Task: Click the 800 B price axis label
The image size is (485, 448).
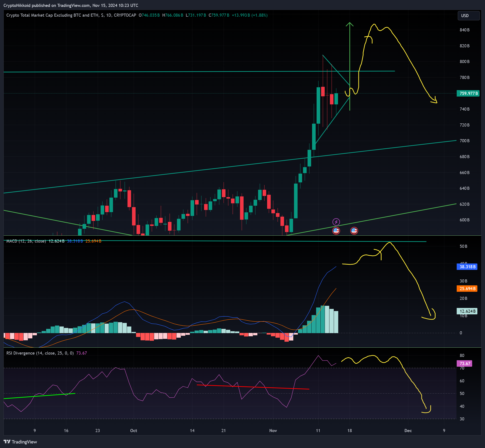Action: pyautogui.click(x=464, y=62)
